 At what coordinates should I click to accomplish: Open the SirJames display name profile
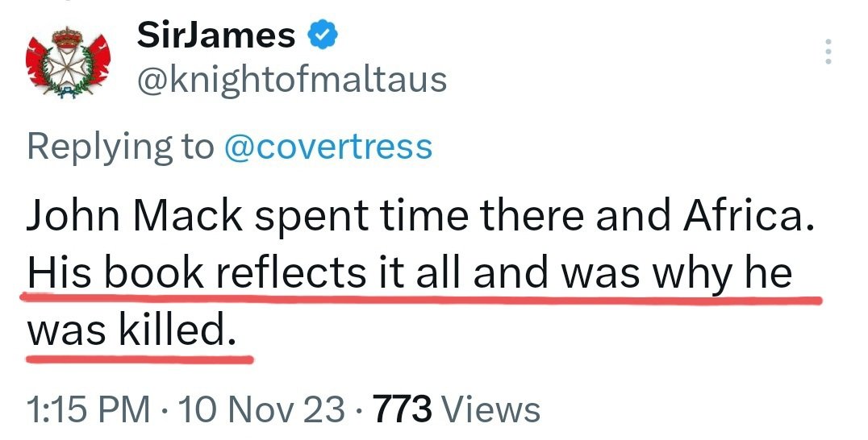tap(216, 35)
